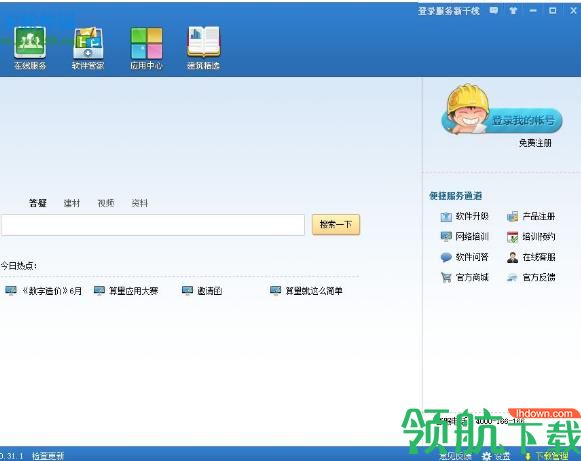Open the 应用中心 app center icon
This screenshot has width=581, height=461.
click(147, 43)
